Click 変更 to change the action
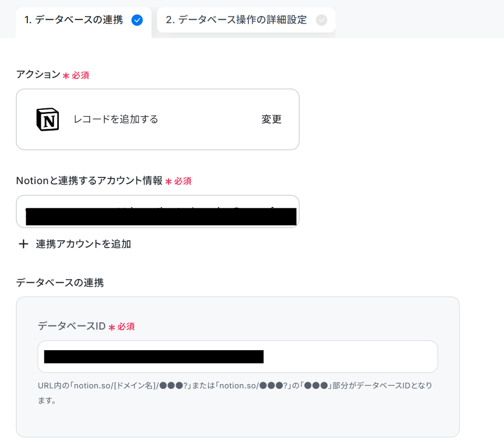The image size is (504, 442). point(271,119)
